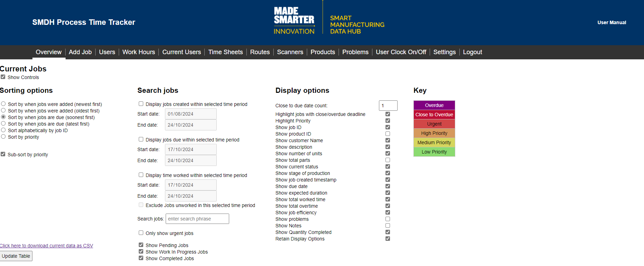Screen dimensions: 644x266
Task: Enable display time worked within period
Action: (141, 175)
